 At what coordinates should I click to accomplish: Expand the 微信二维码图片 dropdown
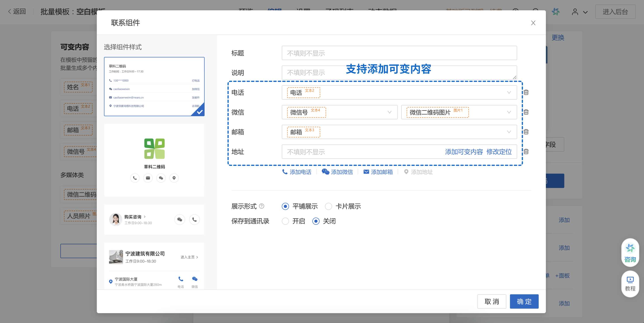point(509,112)
